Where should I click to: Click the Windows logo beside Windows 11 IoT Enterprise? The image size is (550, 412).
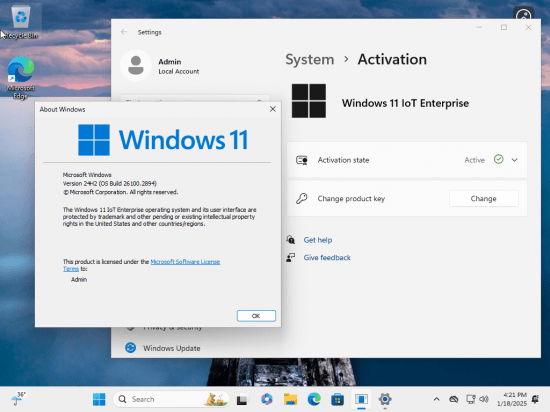coord(309,101)
